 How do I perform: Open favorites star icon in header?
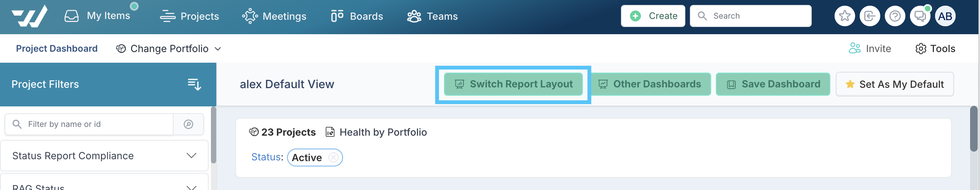coord(844,16)
